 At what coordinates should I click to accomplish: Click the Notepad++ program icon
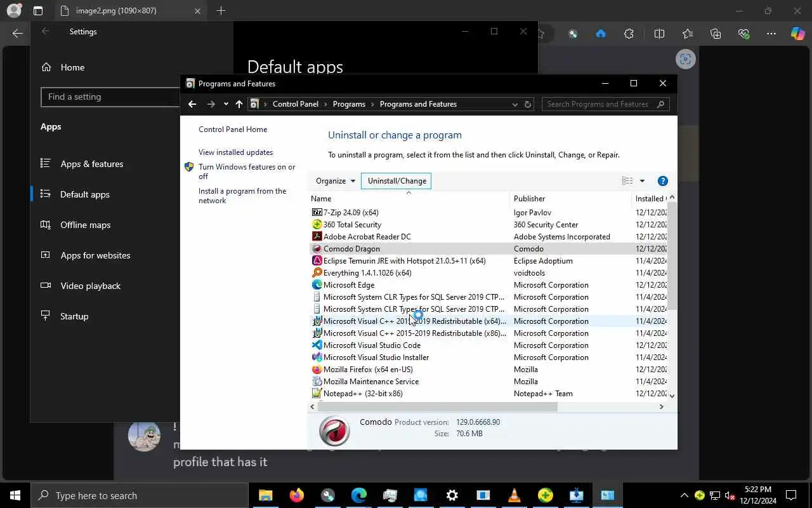[x=317, y=394]
